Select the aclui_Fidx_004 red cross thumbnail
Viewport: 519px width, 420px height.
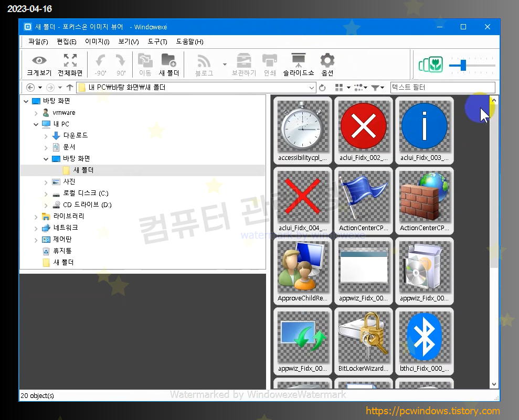[x=302, y=200]
